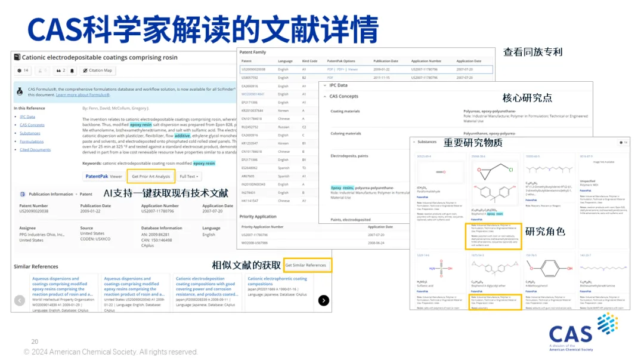Open the Citation Map
Viewport: 644px width, 363px height.
[x=98, y=70]
